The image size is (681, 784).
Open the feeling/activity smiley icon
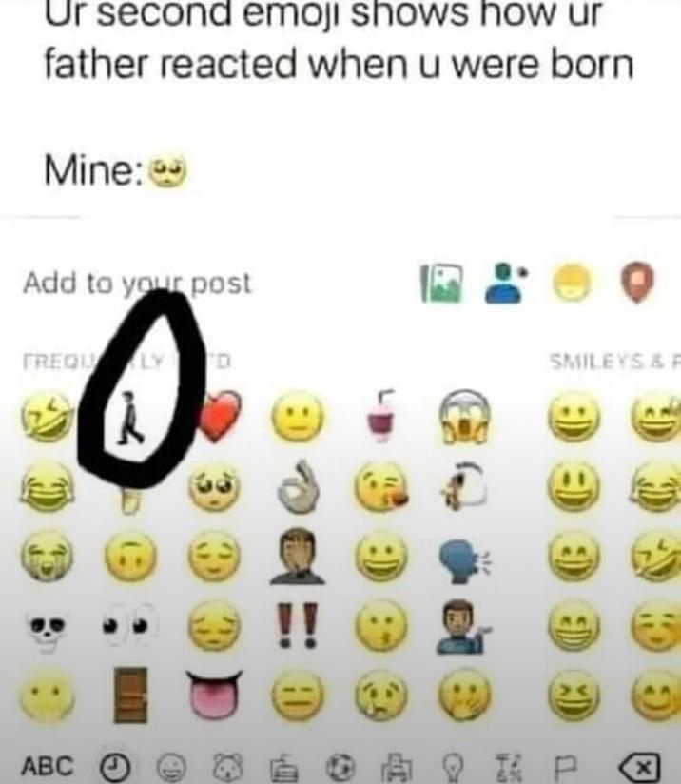[572, 282]
